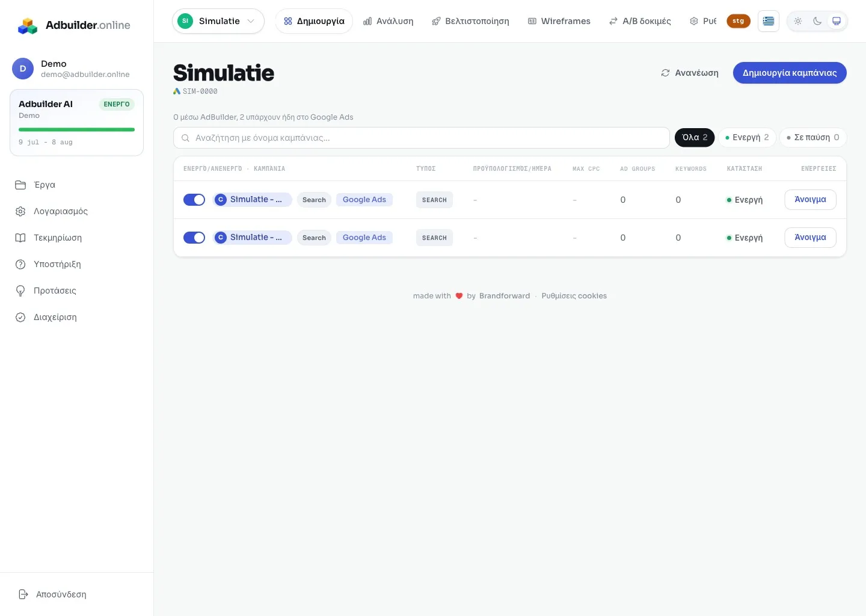
Task: Filter campaigns by Σε παύση
Action: 813,138
